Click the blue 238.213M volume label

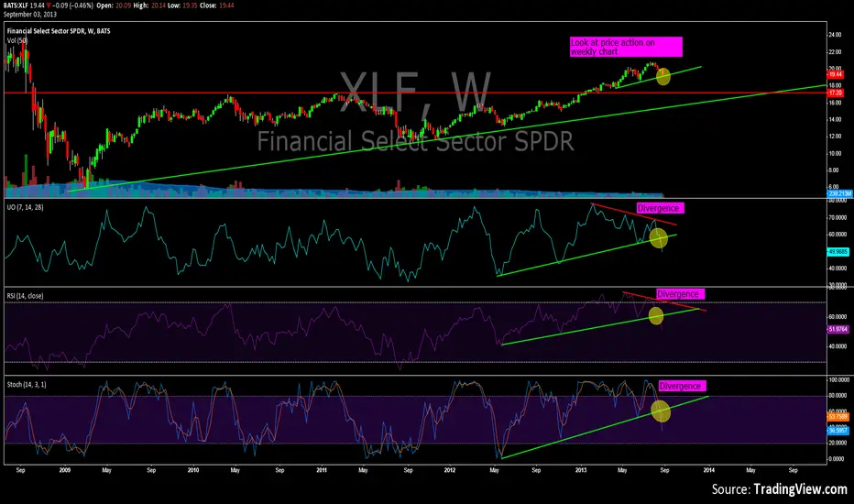(x=839, y=193)
